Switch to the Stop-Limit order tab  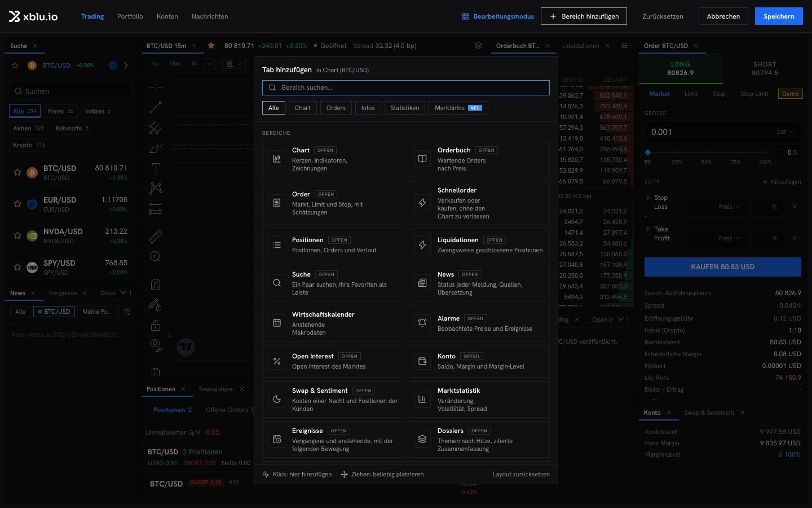pyautogui.click(x=754, y=94)
